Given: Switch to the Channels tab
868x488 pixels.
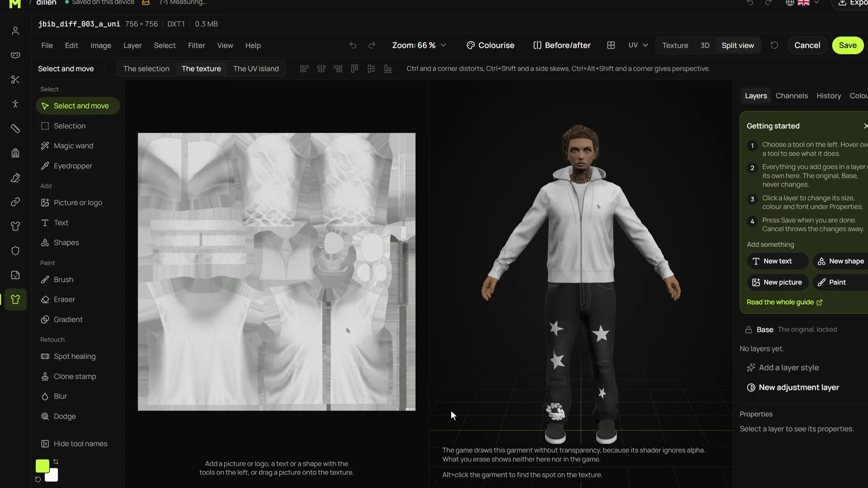Looking at the screenshot, I should [x=792, y=96].
